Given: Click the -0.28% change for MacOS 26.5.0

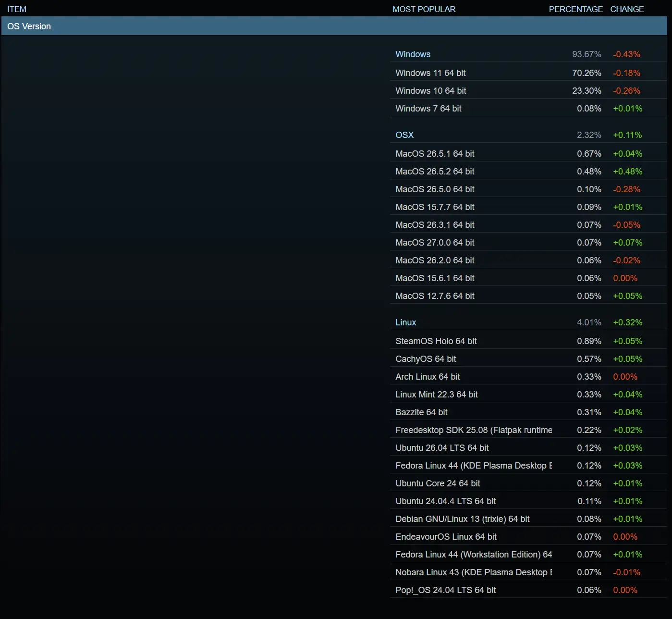Looking at the screenshot, I should click(626, 189).
